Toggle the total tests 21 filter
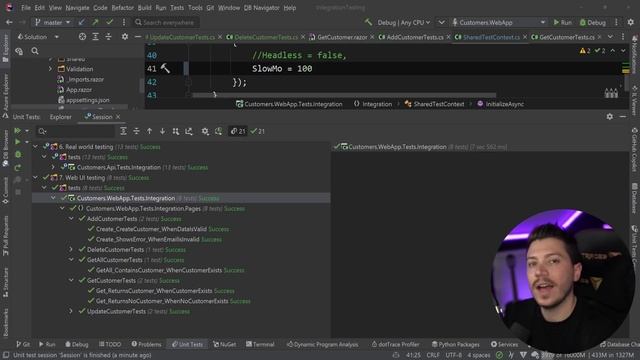 click(x=238, y=131)
